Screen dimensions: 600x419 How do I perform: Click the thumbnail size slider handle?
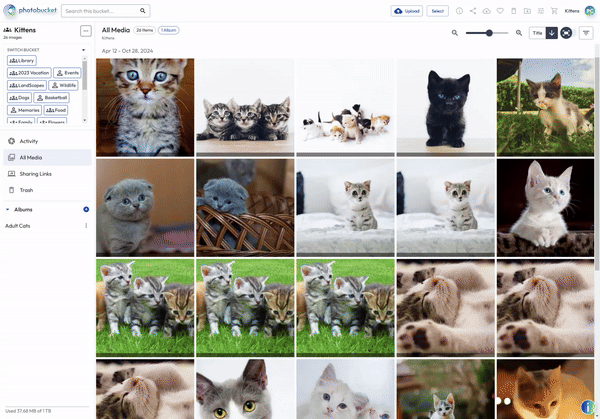(x=489, y=33)
